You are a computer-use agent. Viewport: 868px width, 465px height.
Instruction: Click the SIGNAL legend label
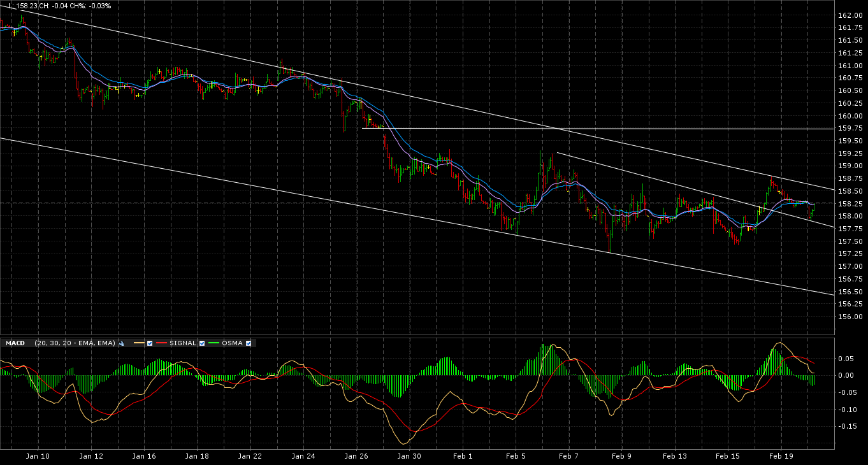(x=183, y=343)
